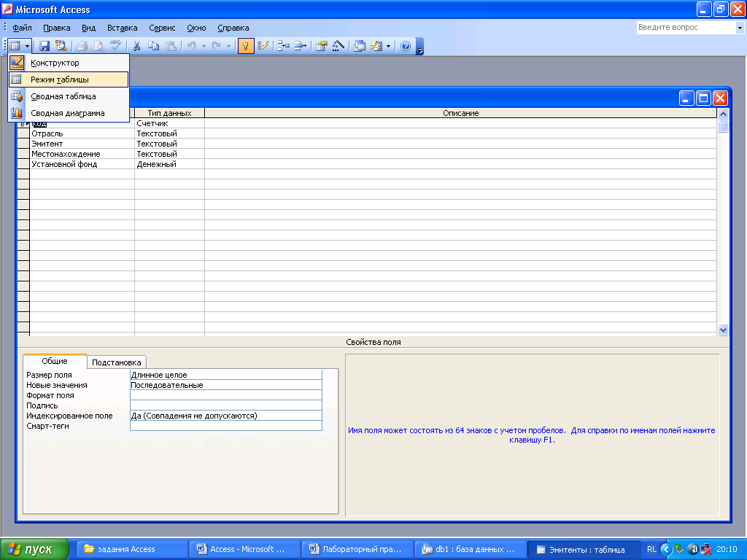Image resolution: width=747 pixels, height=560 pixels.
Task: Click the Местонахождение field name cell
Action: click(x=82, y=155)
